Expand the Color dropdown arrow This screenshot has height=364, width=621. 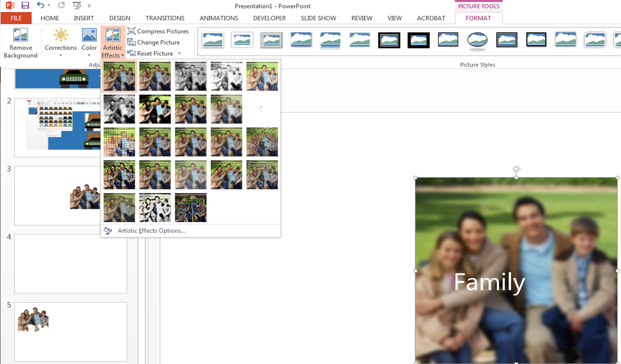(89, 55)
